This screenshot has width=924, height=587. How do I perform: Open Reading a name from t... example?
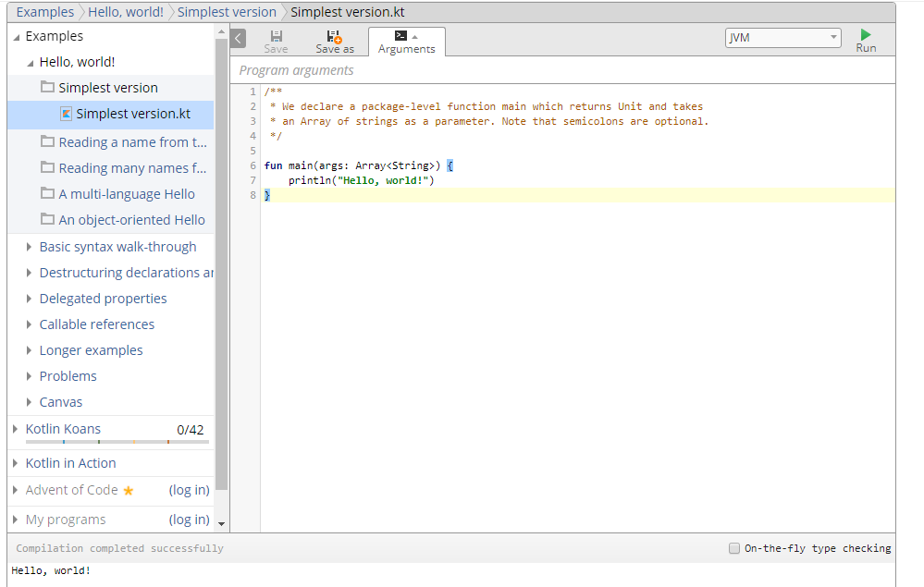click(x=132, y=141)
